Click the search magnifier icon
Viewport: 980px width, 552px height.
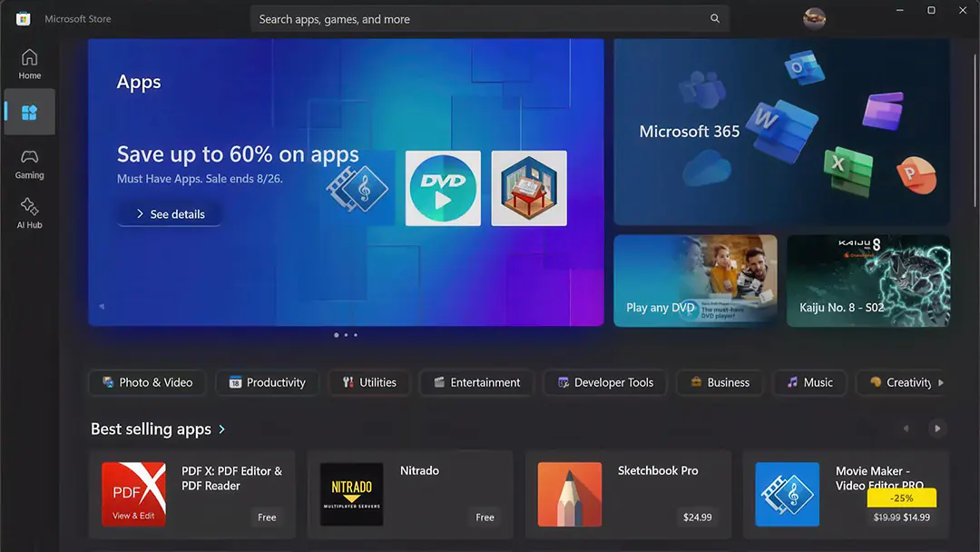tap(715, 18)
